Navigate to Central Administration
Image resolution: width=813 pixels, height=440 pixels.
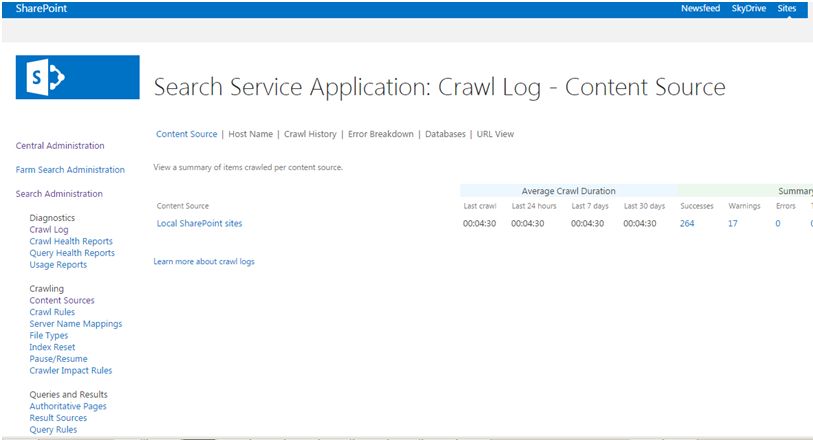(60, 146)
